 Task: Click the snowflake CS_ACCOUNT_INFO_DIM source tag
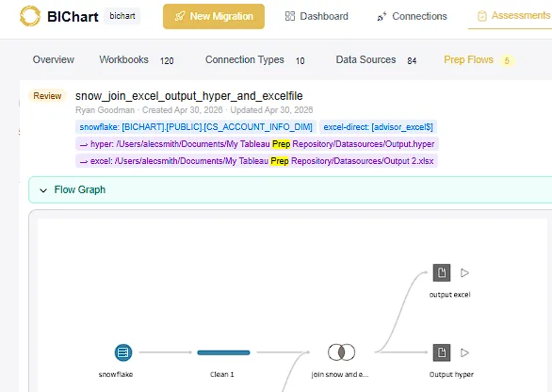196,127
